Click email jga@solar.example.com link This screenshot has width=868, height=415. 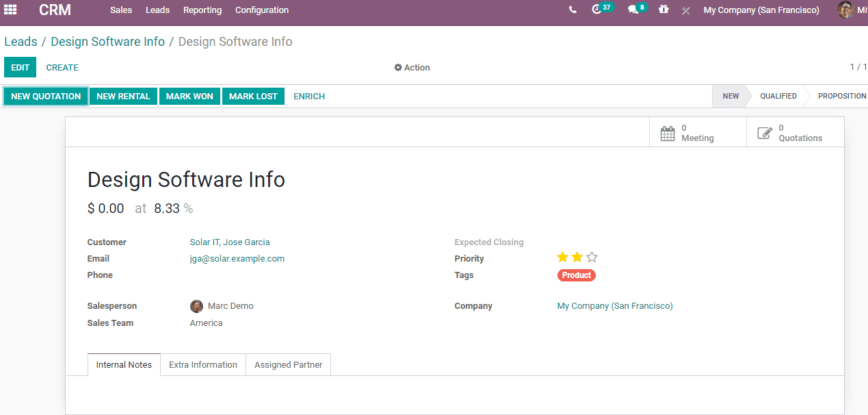[x=237, y=259]
